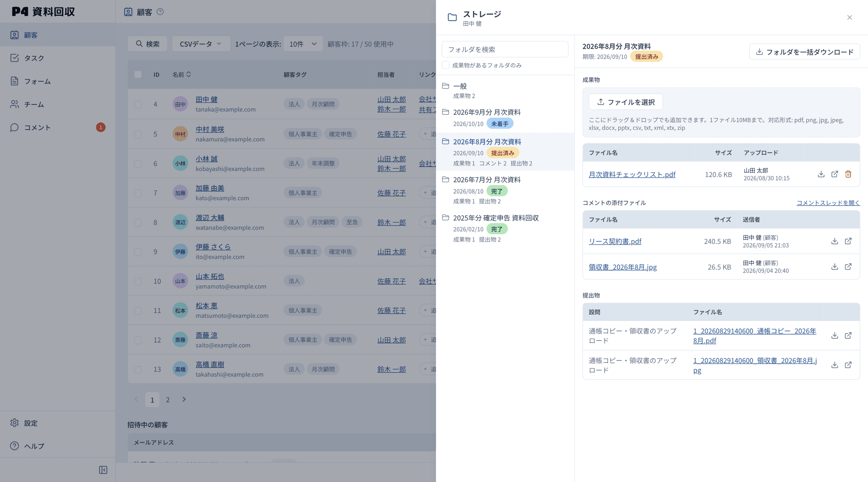Tick the checkbox for 加藤 由美
Viewport: 868px width, 482px height.
point(138,193)
